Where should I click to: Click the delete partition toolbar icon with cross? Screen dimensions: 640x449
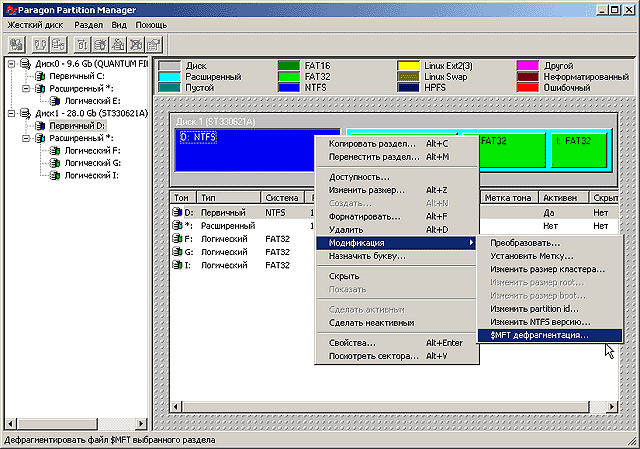(x=136, y=44)
